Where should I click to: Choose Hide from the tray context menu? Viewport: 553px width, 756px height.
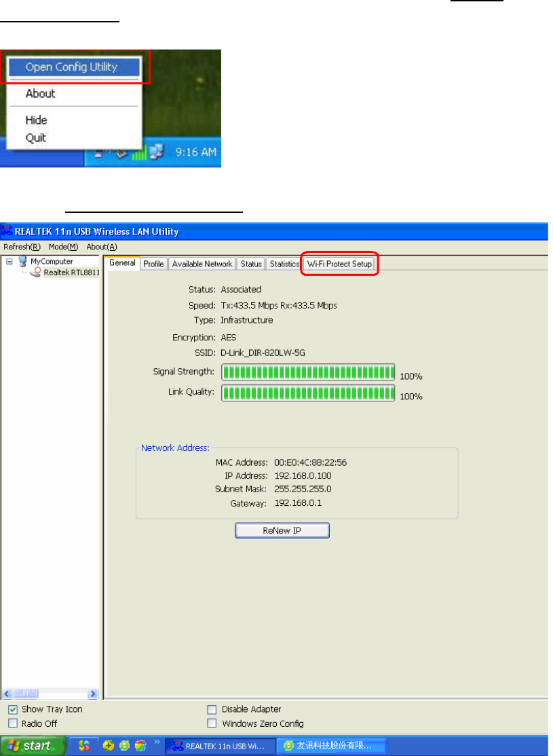[36, 120]
